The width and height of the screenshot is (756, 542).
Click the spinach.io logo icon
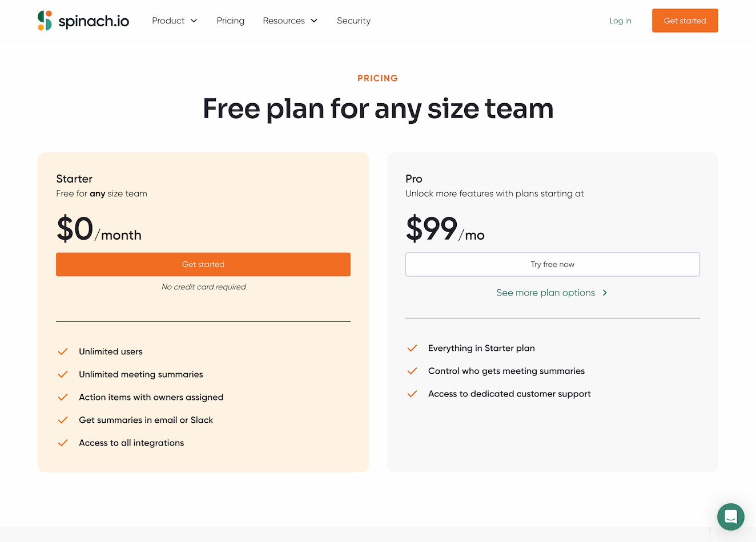pyautogui.click(x=43, y=20)
